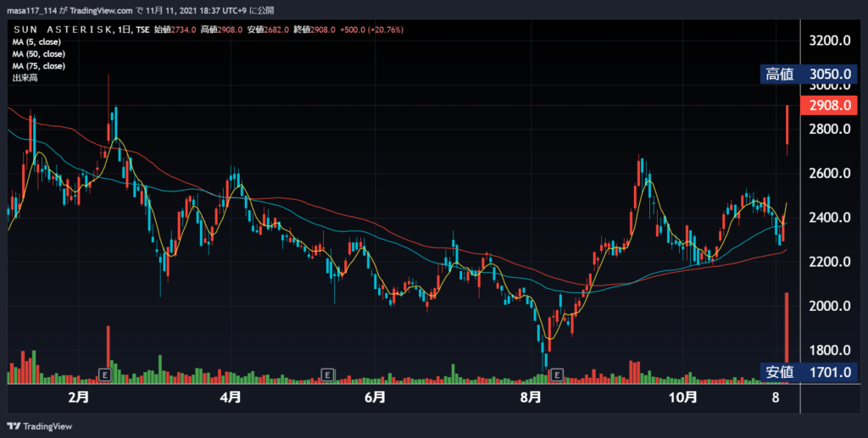Select the 出来高 volume indicator legend
The width and height of the screenshot is (868, 438).
click(x=25, y=79)
